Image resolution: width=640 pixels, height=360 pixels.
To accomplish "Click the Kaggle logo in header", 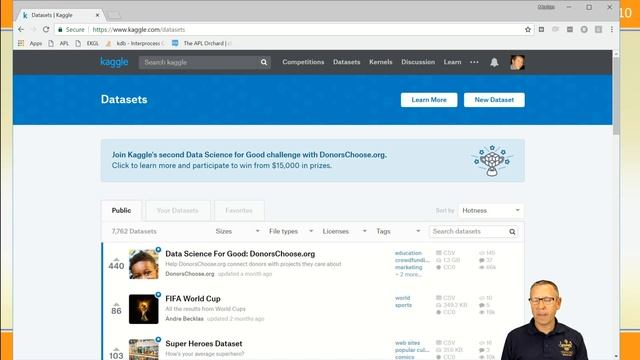I will click(x=114, y=62).
